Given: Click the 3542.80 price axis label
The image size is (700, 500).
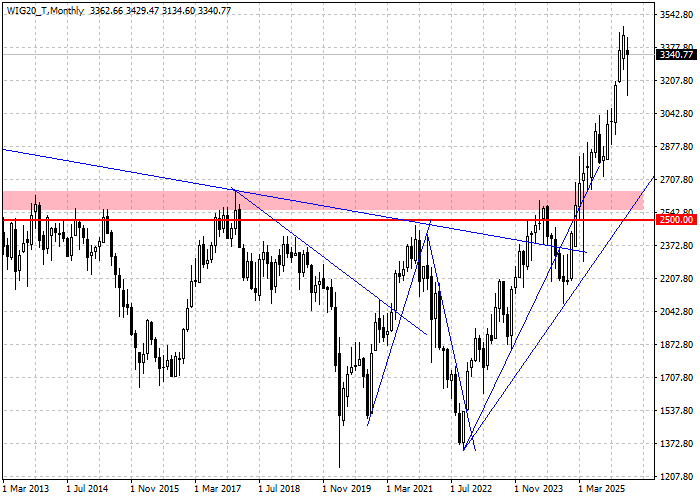Looking at the screenshot, I should [x=676, y=15].
